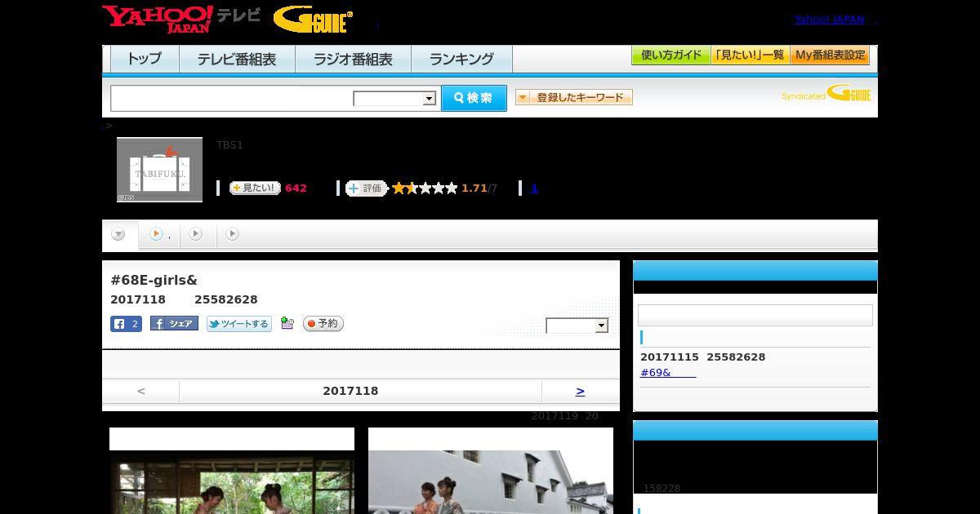This screenshot has width=980, height=514.
Task: Go to the ランキング menu tab
Action: coord(461,60)
